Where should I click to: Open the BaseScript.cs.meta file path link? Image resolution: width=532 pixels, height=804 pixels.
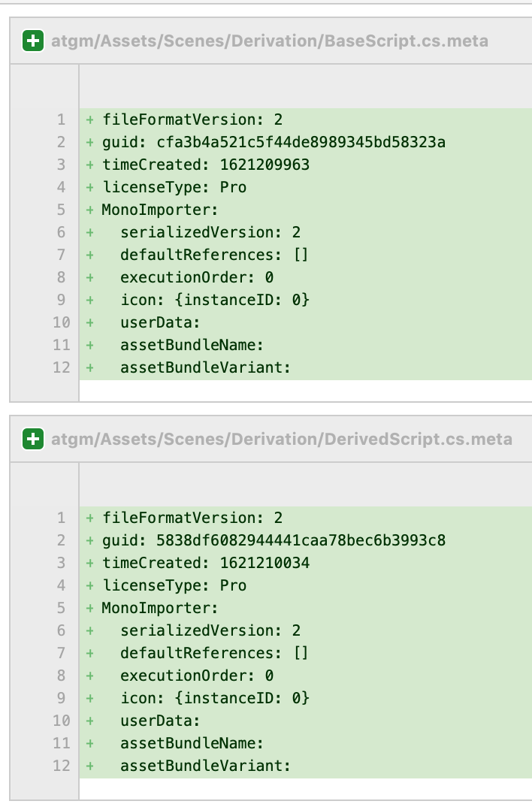pyautogui.click(x=270, y=41)
